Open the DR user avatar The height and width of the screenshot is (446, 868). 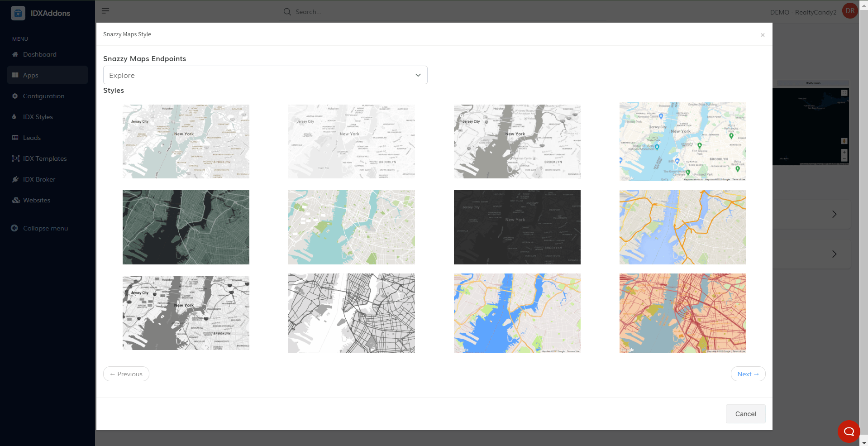click(x=849, y=11)
